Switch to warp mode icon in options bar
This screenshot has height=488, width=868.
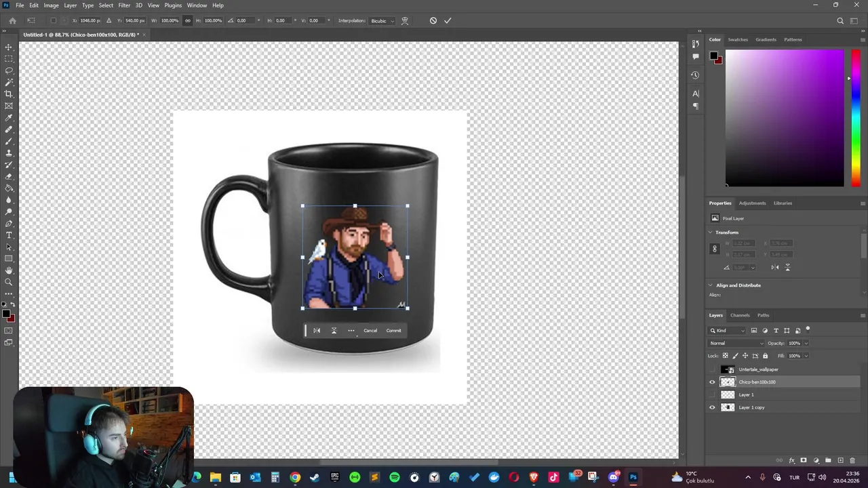405,20
